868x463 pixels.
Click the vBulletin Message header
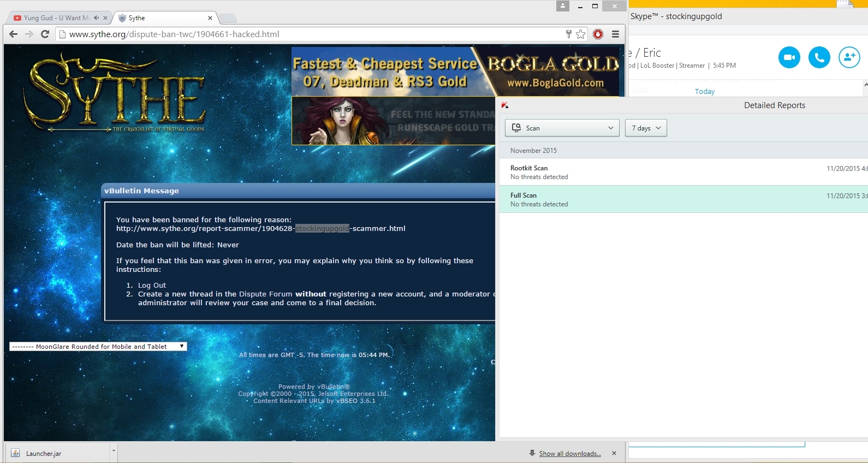299,191
